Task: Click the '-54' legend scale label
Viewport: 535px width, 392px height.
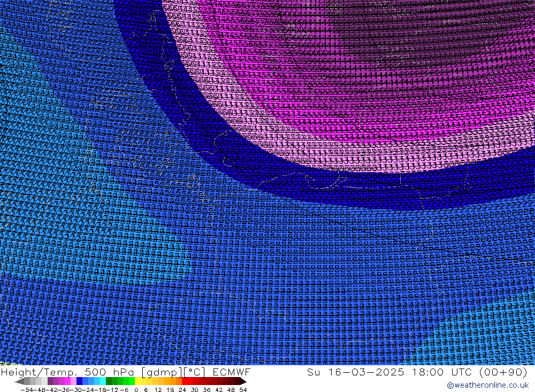Action: 27,390
